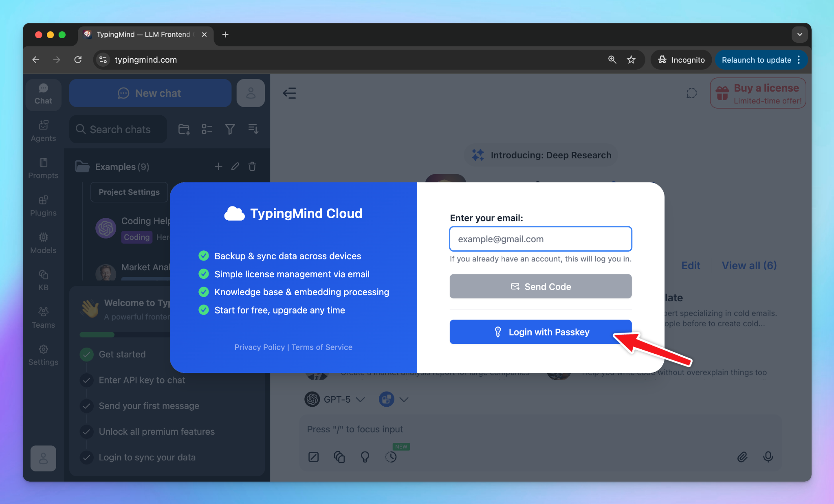Click Login with Passkey button
The image size is (834, 504).
[540, 332]
